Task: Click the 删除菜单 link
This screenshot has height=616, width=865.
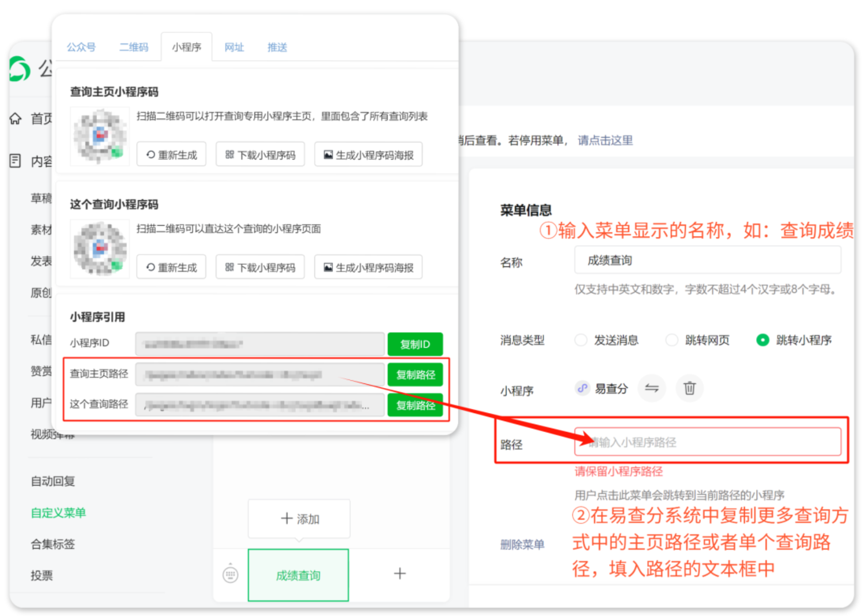Action: [x=522, y=544]
